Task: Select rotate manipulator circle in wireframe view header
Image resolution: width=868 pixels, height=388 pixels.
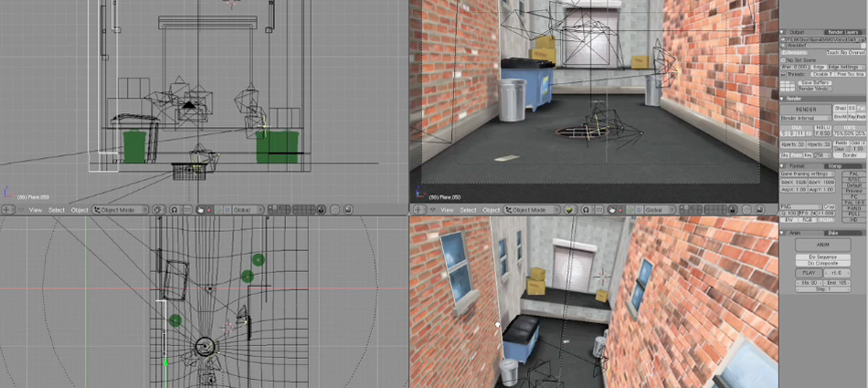Action: tap(218, 210)
